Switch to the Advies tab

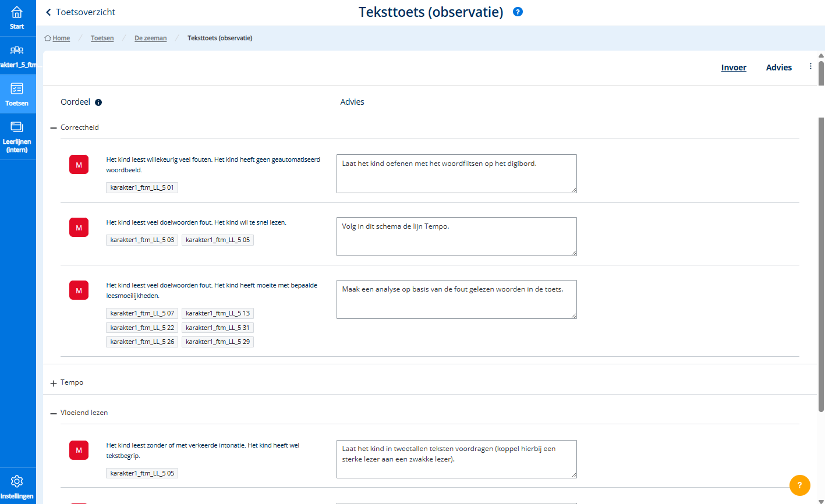[778, 68]
